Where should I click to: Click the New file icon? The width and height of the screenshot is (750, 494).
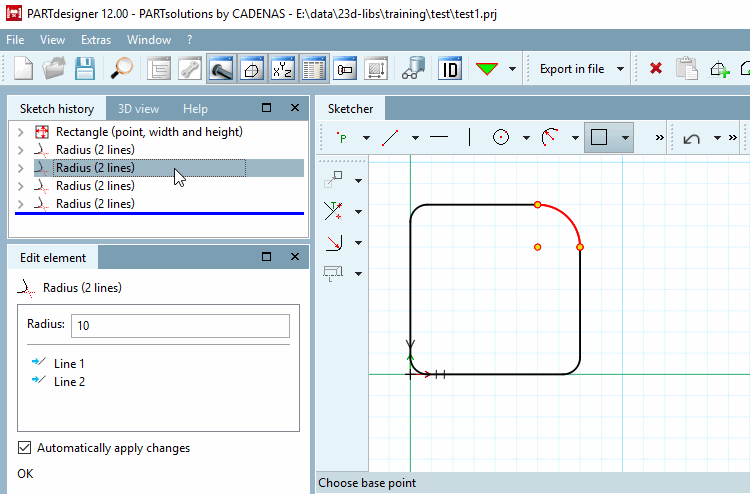point(23,69)
